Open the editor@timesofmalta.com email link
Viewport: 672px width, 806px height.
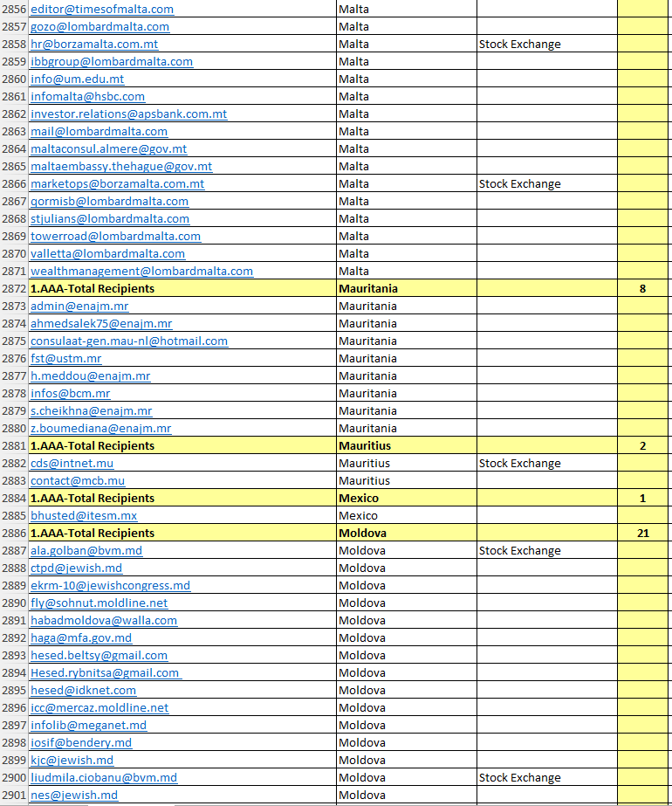[x=102, y=10]
